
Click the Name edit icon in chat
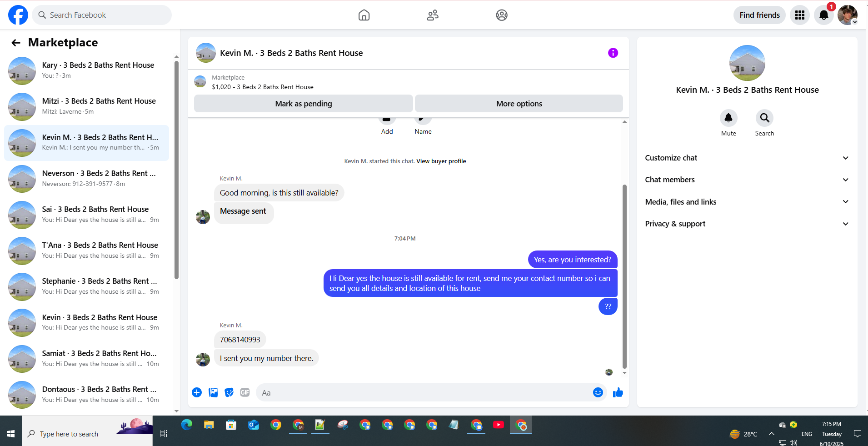pyautogui.click(x=423, y=121)
